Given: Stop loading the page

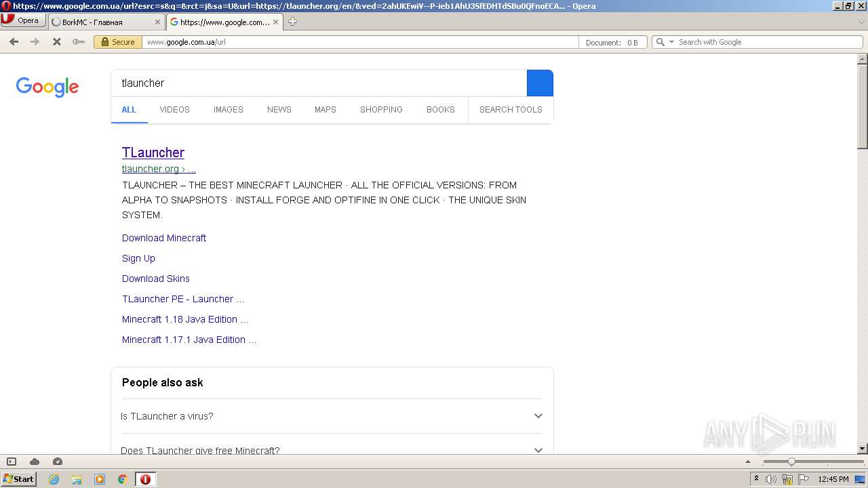Looking at the screenshot, I should click(x=57, y=42).
